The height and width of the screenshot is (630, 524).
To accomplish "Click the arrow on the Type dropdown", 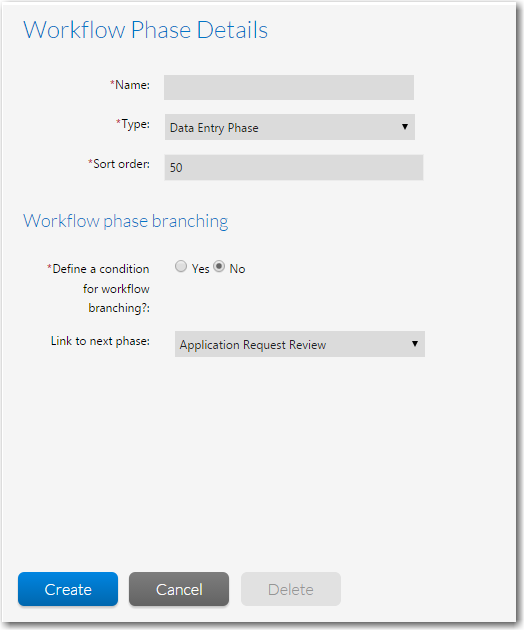I will (x=405, y=127).
